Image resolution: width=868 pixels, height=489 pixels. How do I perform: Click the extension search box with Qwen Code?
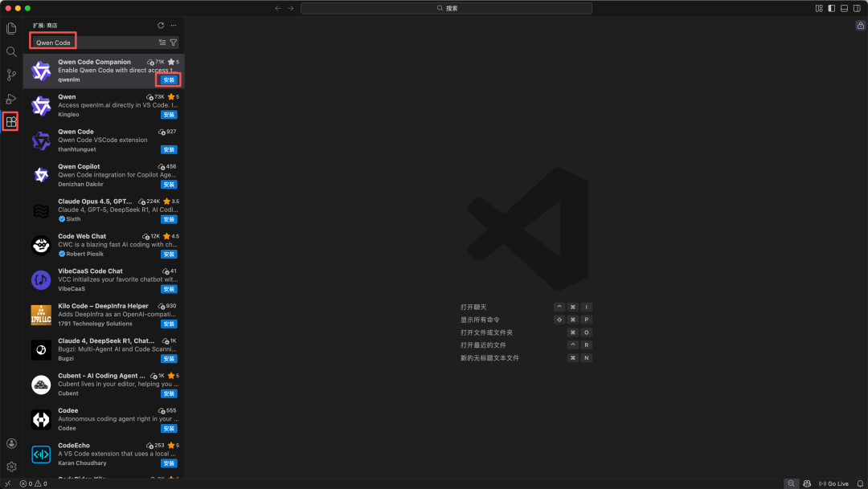[92, 43]
